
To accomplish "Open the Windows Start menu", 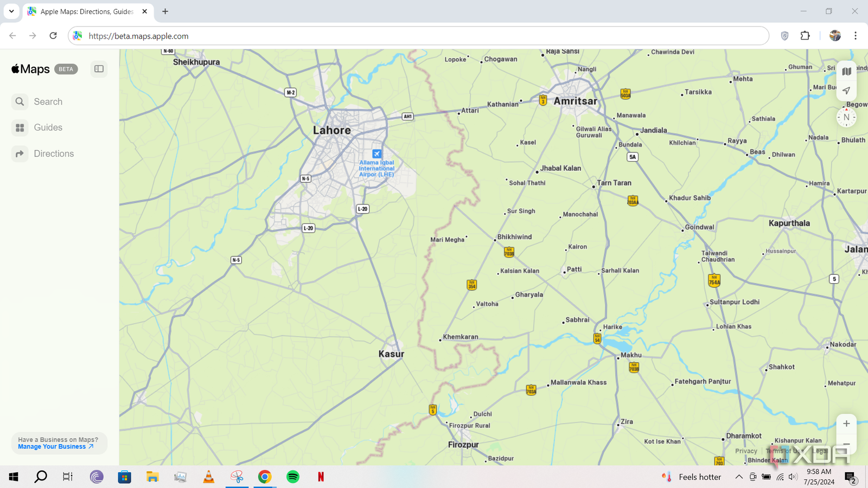I will [14, 477].
